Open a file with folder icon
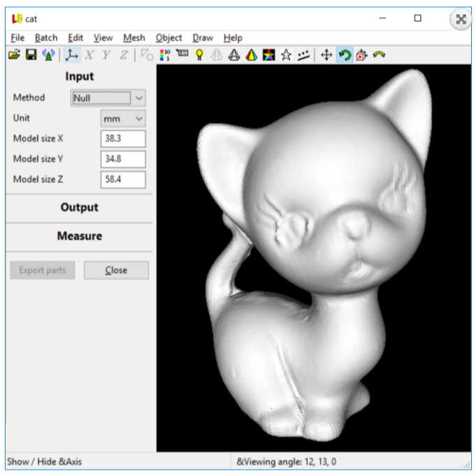Viewport: 476px width, 476px height. (x=14, y=55)
